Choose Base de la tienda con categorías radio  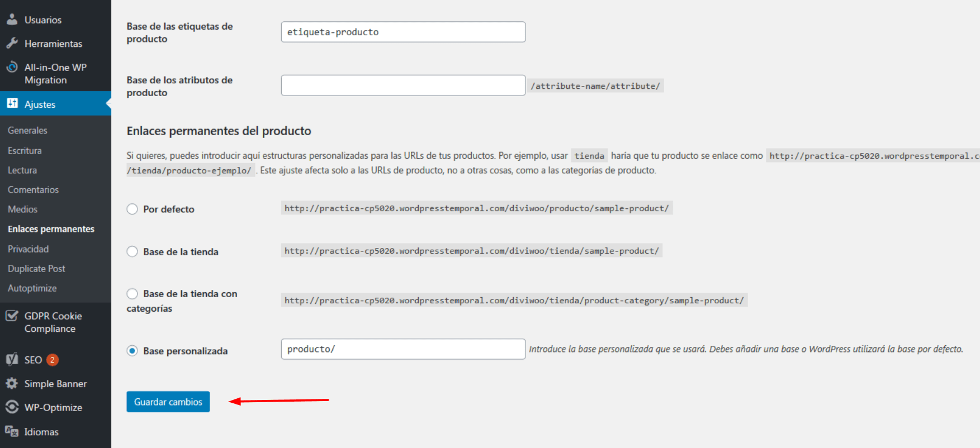(132, 294)
